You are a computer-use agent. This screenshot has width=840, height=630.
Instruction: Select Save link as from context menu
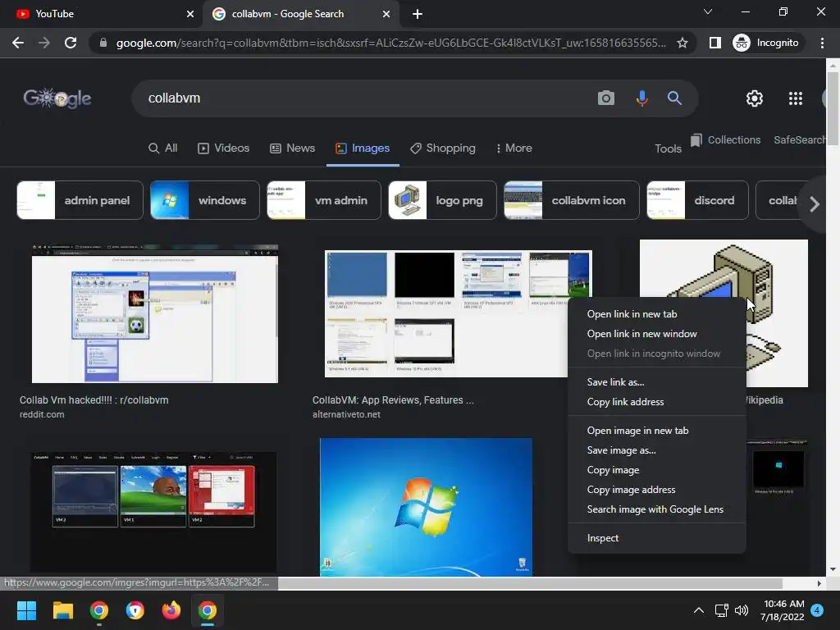pos(657,382)
